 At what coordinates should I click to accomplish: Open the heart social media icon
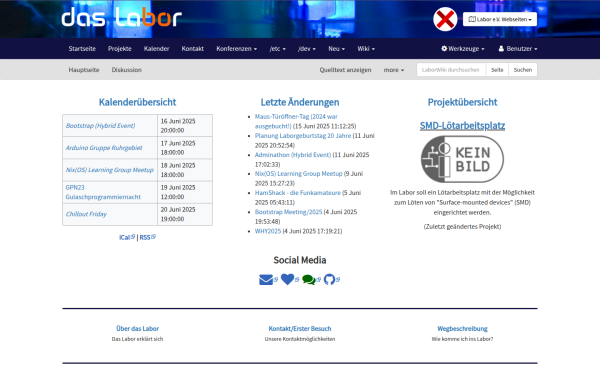[x=287, y=279]
